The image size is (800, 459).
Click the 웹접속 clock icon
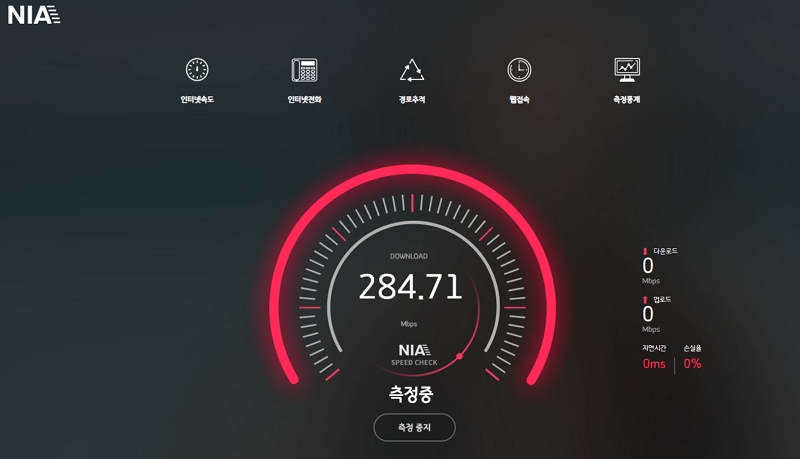(519, 69)
